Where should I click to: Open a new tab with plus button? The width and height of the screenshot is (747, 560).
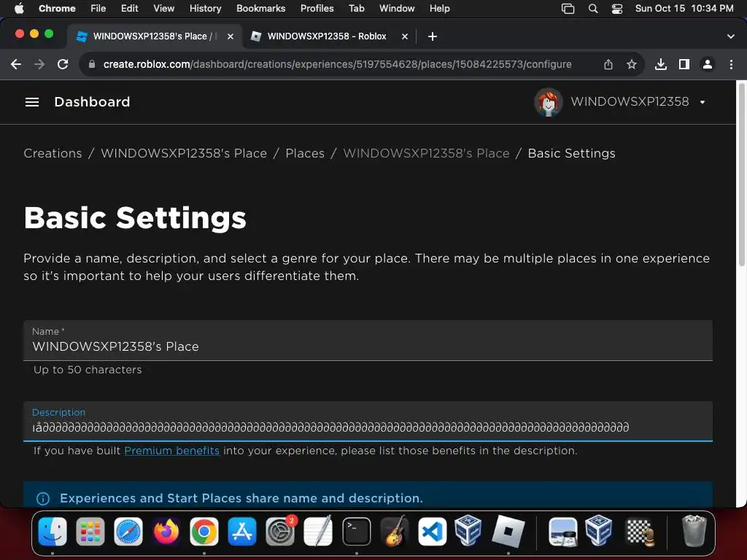(433, 36)
